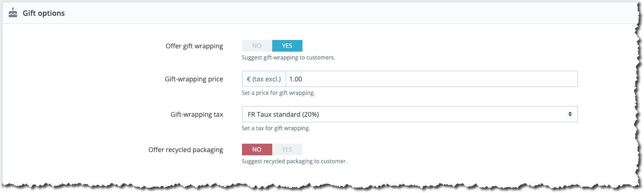Click the Offer gift wrapping label
Image resolution: width=644 pixels, height=193 pixels.
point(194,46)
